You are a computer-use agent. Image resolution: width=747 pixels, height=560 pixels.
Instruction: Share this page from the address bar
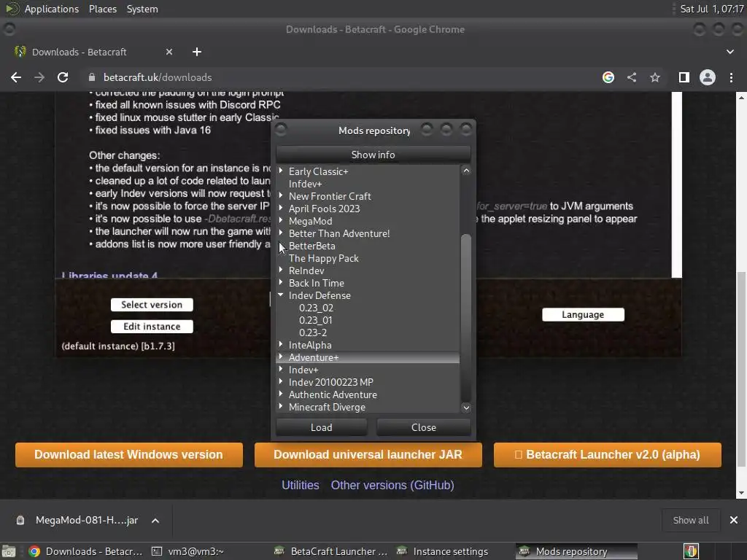(632, 77)
